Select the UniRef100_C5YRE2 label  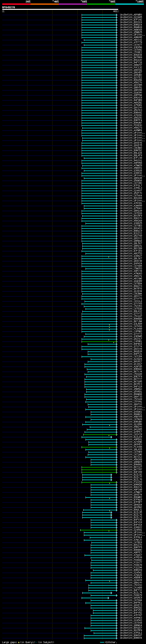(131, 53)
